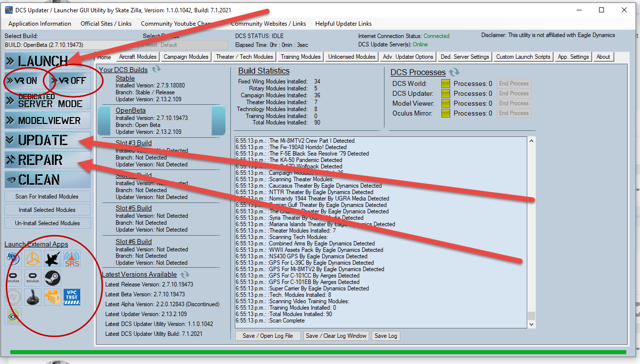Click Install Selected Modules
Image resolution: width=640 pixels, height=364 pixels.
(x=47, y=210)
